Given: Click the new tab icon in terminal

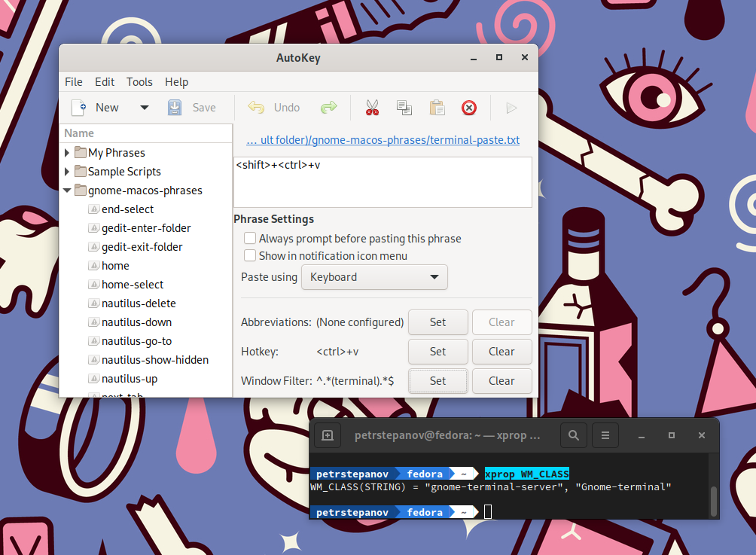Looking at the screenshot, I should (x=328, y=435).
